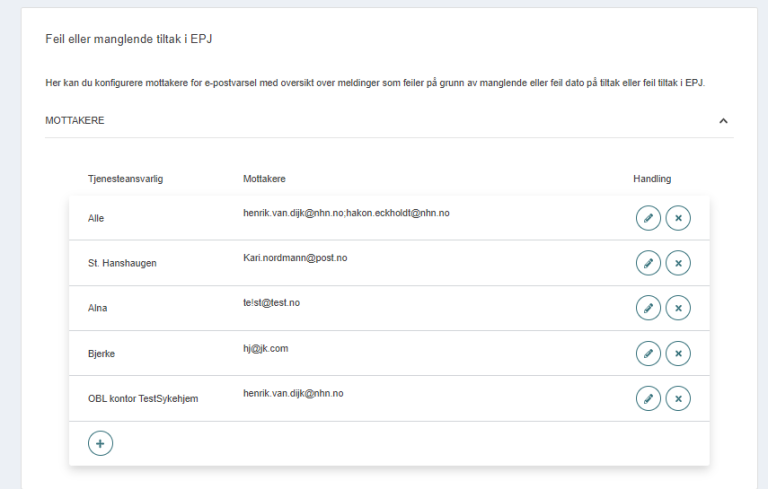Edit the Alle recipient row
768x489 pixels.
pyautogui.click(x=648, y=218)
